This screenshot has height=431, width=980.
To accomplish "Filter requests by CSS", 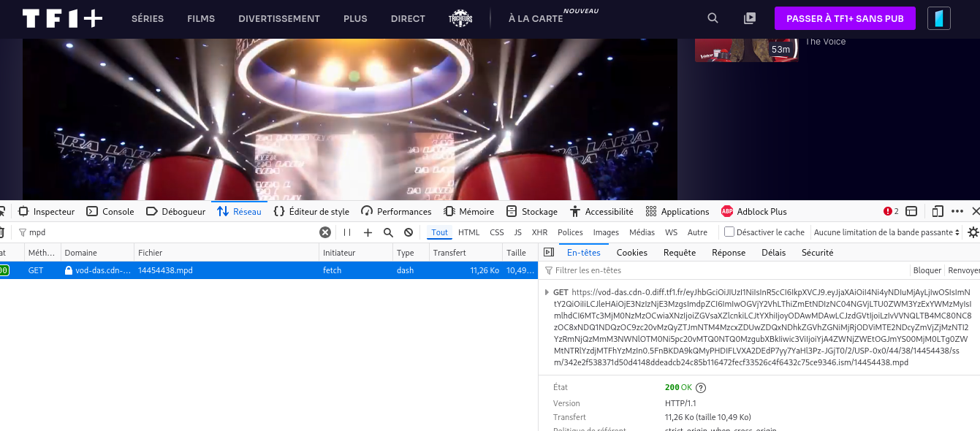I will click(x=497, y=232).
